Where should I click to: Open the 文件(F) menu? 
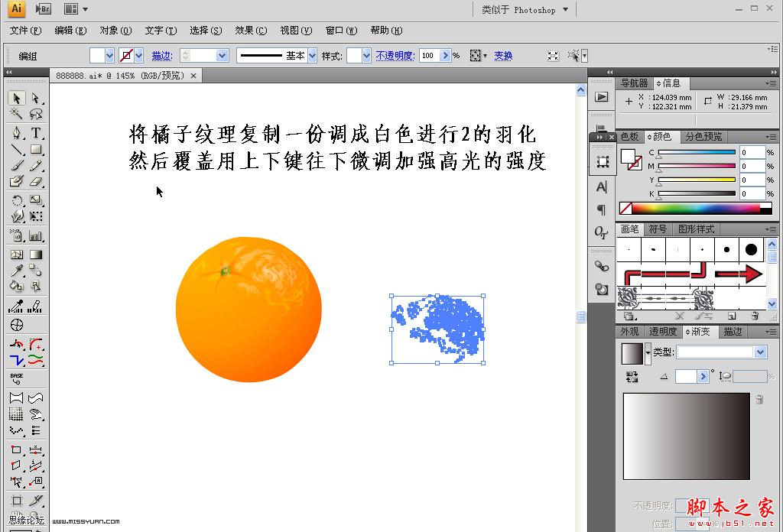(25, 31)
